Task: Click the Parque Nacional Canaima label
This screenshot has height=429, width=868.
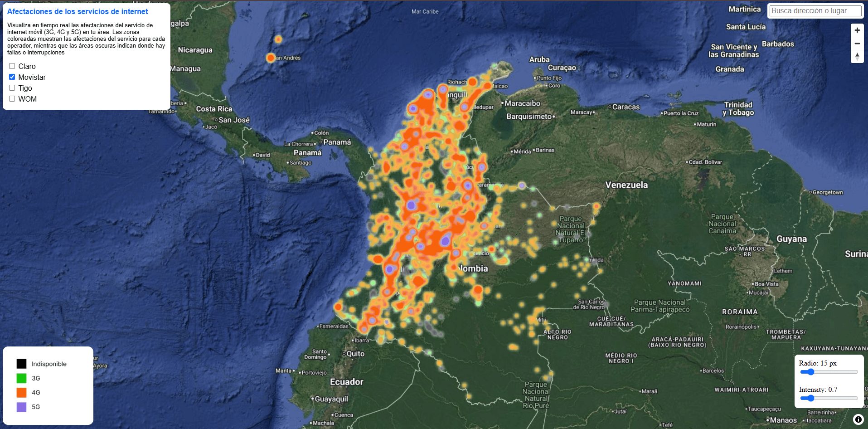Action: [x=722, y=224]
